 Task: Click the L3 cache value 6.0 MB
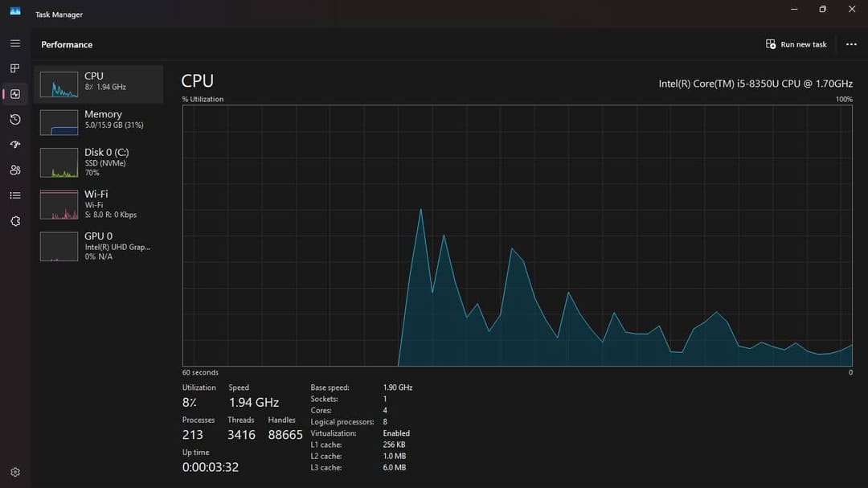[394, 468]
